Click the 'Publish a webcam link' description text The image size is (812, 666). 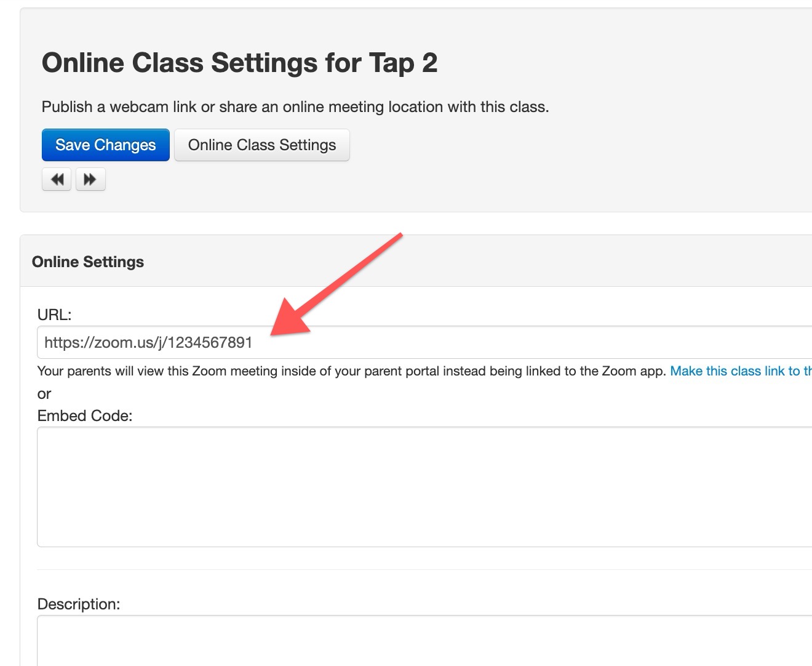pos(295,107)
